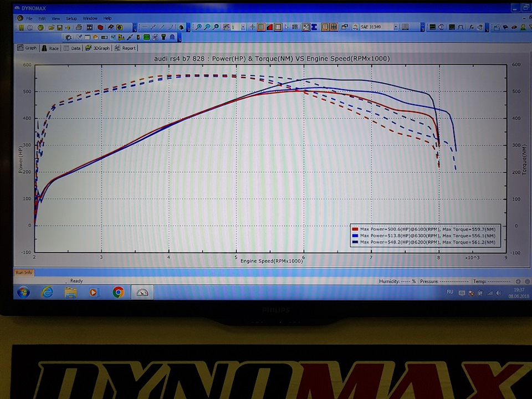Open the Window menu
Screen dimensions: 532x399
90,18
